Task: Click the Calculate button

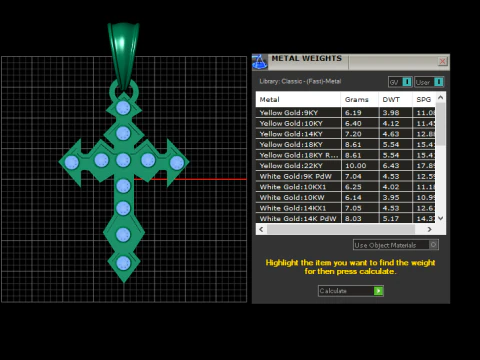Action: click(351, 291)
